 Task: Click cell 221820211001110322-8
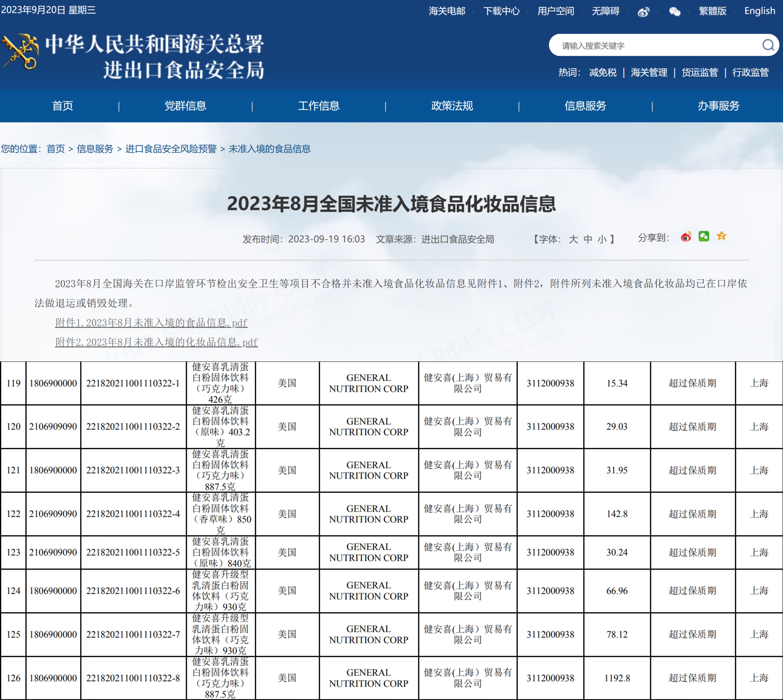133,678
